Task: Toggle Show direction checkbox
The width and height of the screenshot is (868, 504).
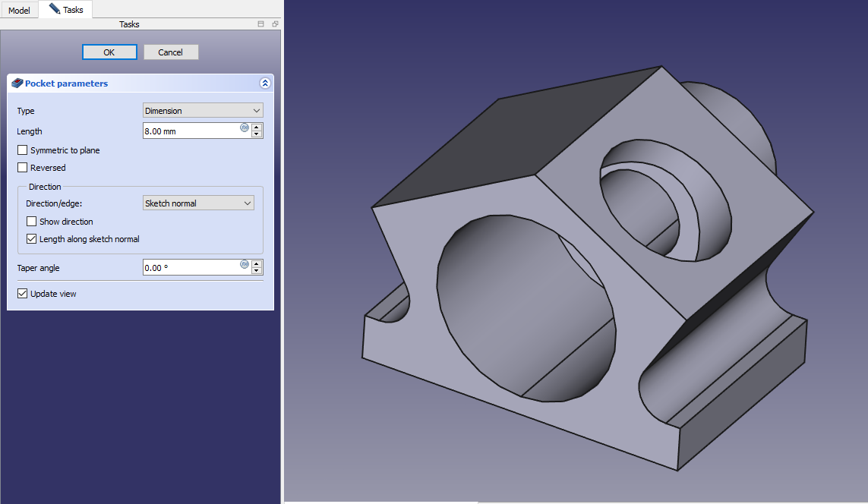Action: coord(32,222)
